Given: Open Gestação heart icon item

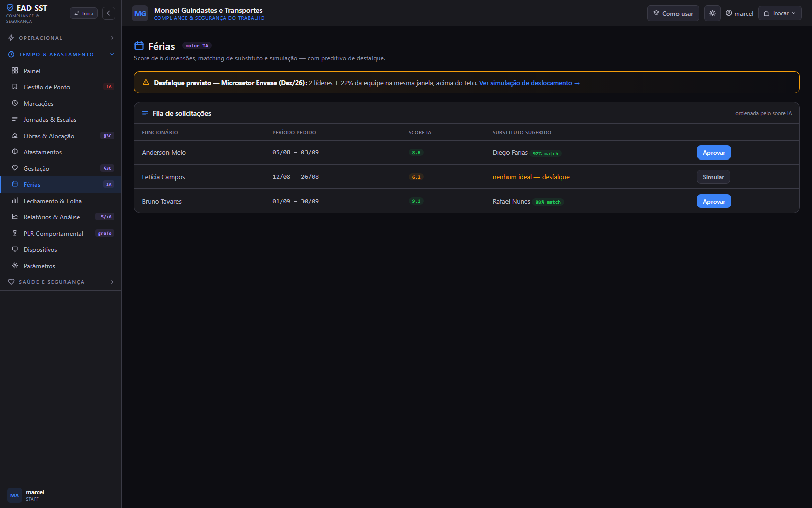Looking at the screenshot, I should (x=15, y=168).
